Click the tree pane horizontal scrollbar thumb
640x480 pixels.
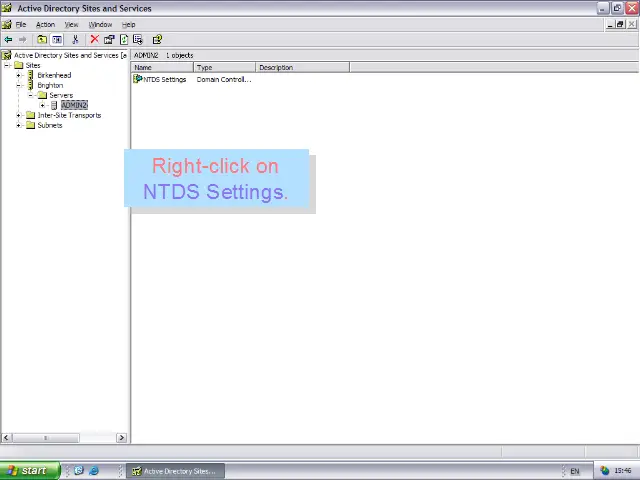(x=45, y=438)
